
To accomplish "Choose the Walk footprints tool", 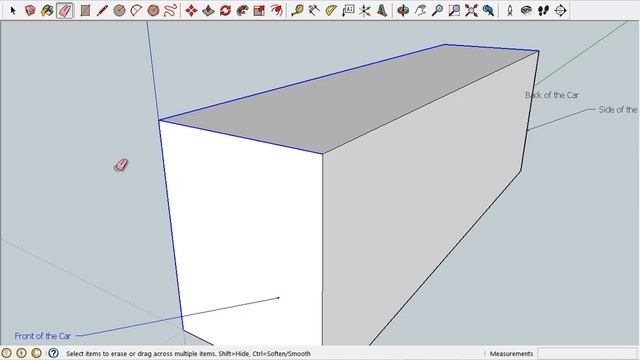I will [x=543, y=11].
